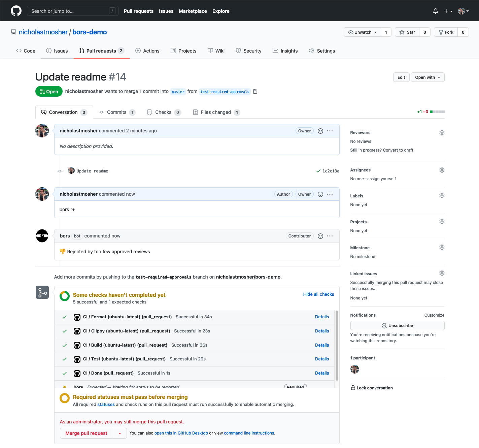The width and height of the screenshot is (479, 448).
Task: Open the Linked issues settings gear
Action: (442, 273)
